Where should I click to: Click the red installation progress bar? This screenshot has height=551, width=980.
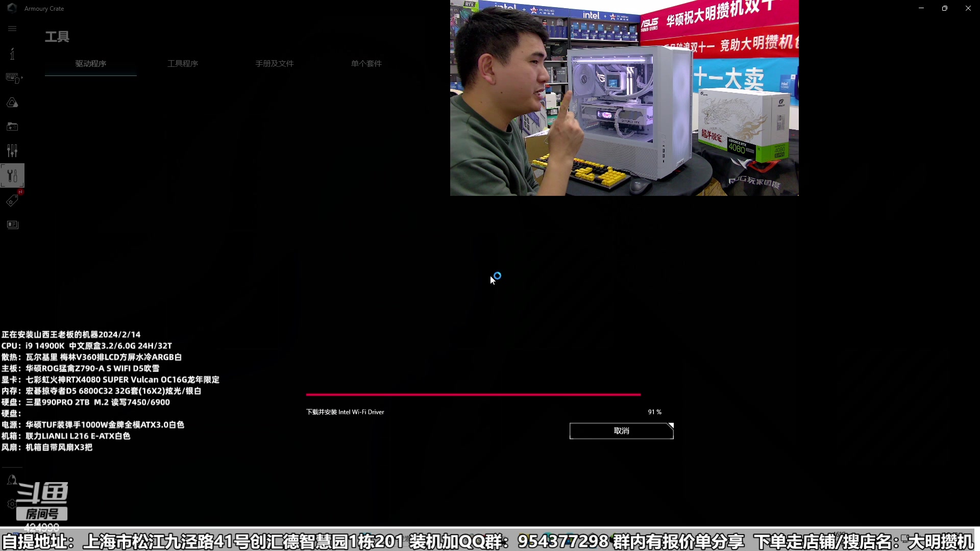[x=473, y=394]
